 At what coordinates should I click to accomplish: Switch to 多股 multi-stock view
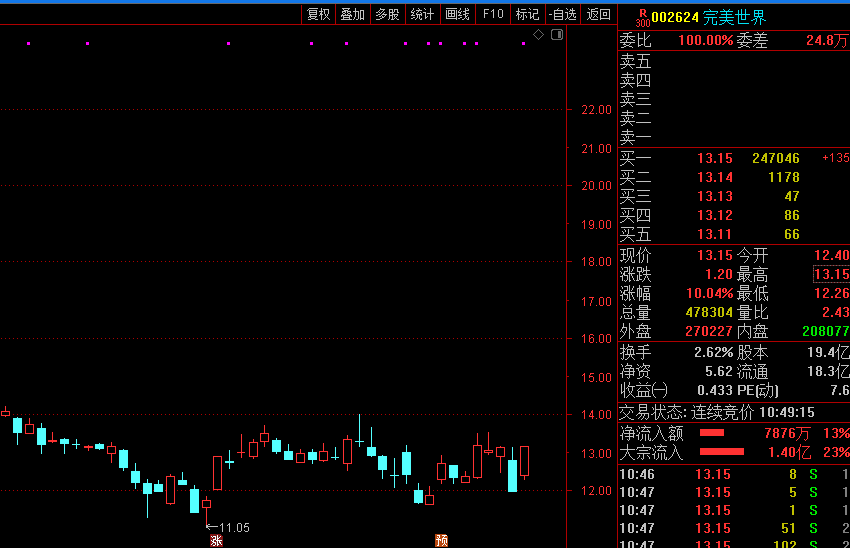387,14
